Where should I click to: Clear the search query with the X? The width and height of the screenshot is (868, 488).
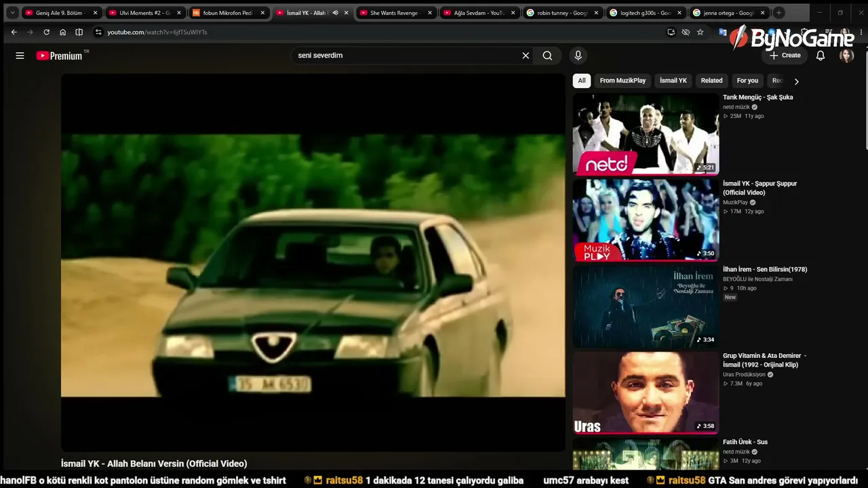click(526, 56)
